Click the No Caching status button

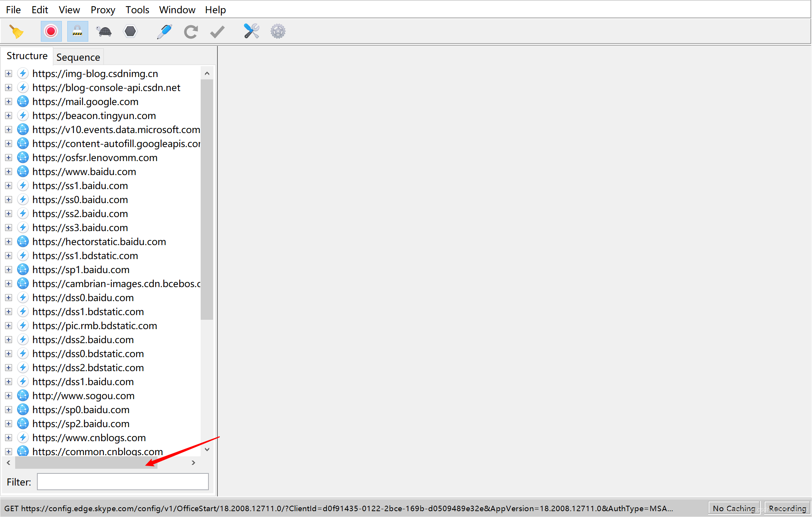point(734,508)
